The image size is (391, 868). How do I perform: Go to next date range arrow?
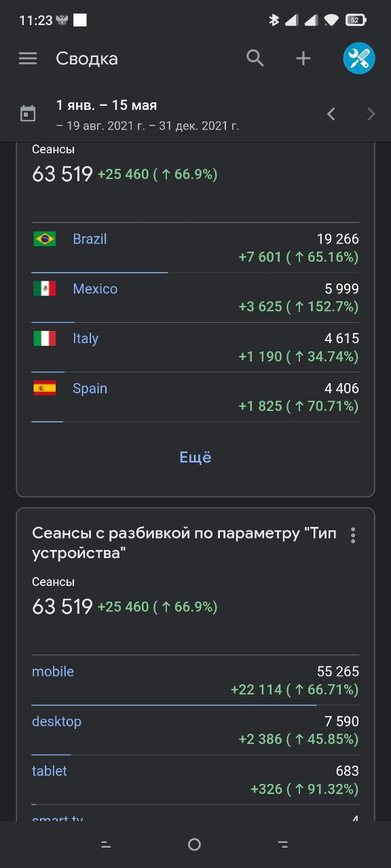371,114
